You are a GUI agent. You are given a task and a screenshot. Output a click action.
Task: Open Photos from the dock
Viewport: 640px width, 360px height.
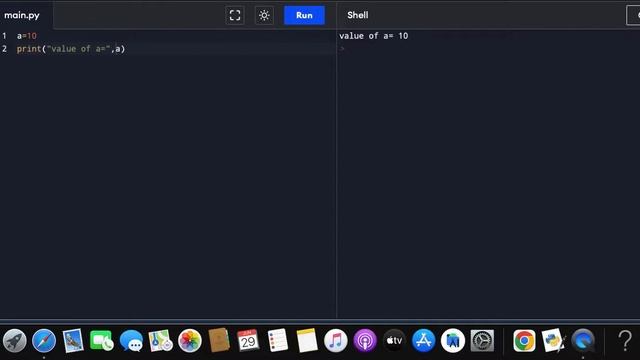[190, 340]
